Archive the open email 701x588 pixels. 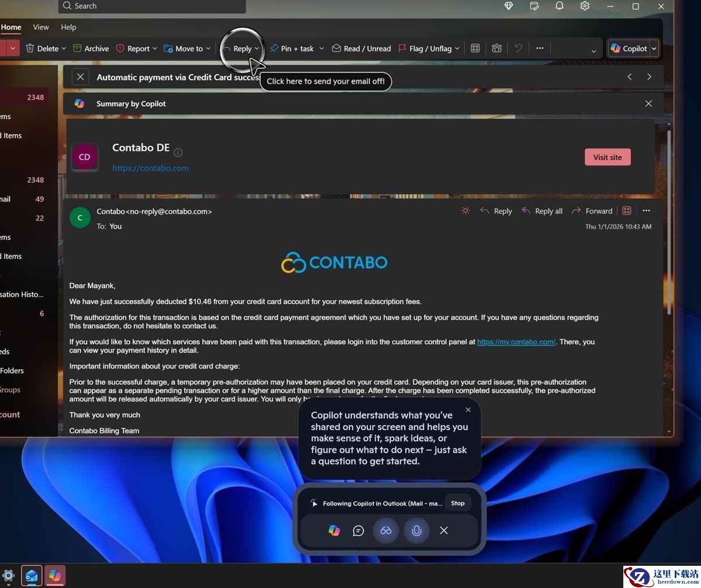point(91,49)
